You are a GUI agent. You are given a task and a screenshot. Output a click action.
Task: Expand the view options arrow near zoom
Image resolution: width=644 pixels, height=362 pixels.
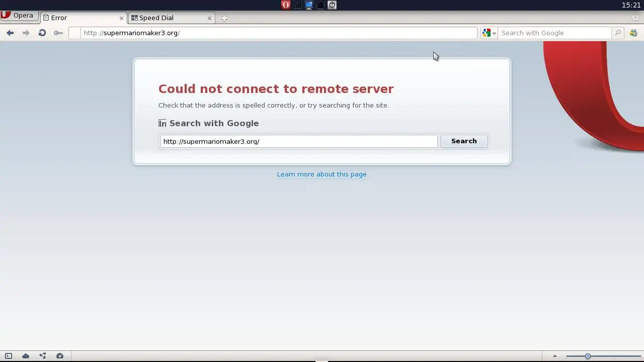(x=555, y=356)
